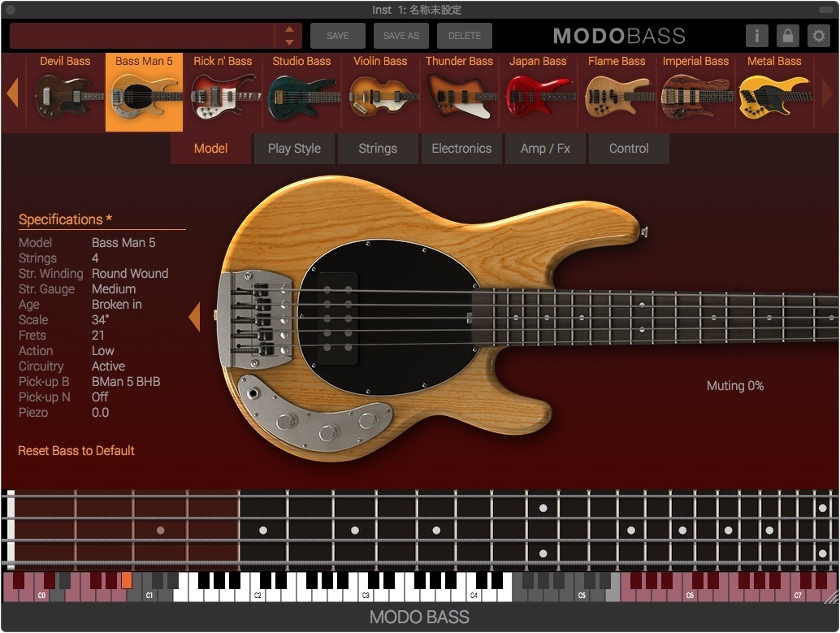Screen dimensions: 840x633
Task: Click the Muting 0% label
Action: click(x=735, y=385)
